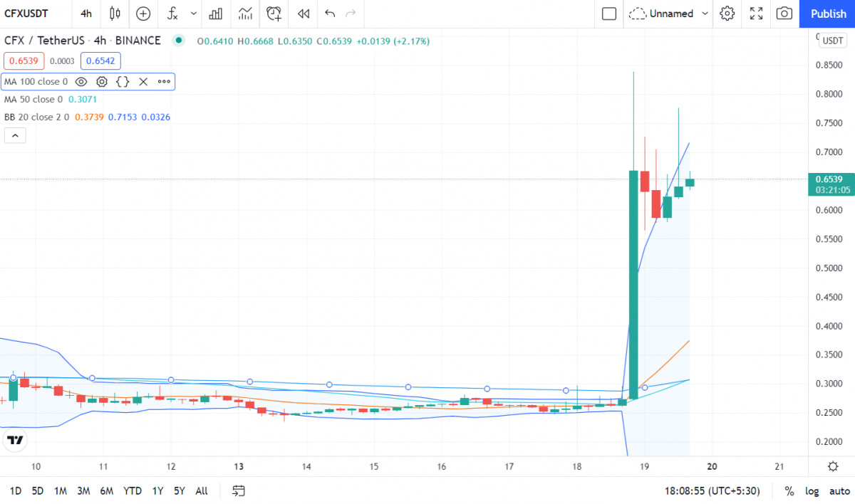Expand the Unnamed layout dropdown arrow

pyautogui.click(x=705, y=14)
